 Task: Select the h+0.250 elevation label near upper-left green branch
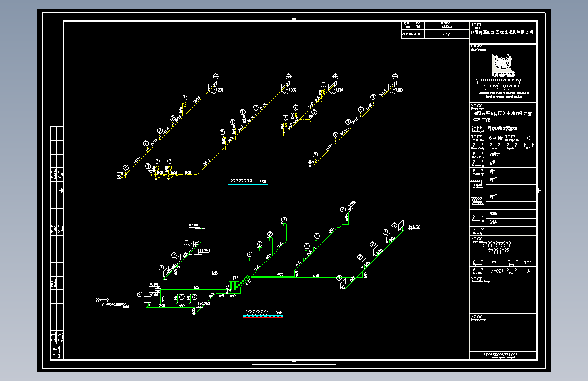pos(203,251)
